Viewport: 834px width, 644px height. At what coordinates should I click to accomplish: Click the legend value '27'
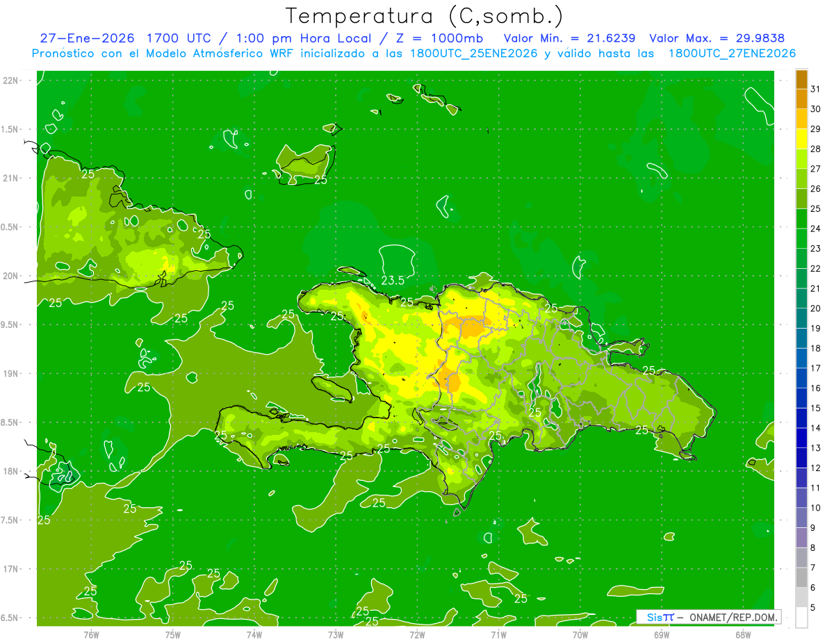click(x=816, y=169)
